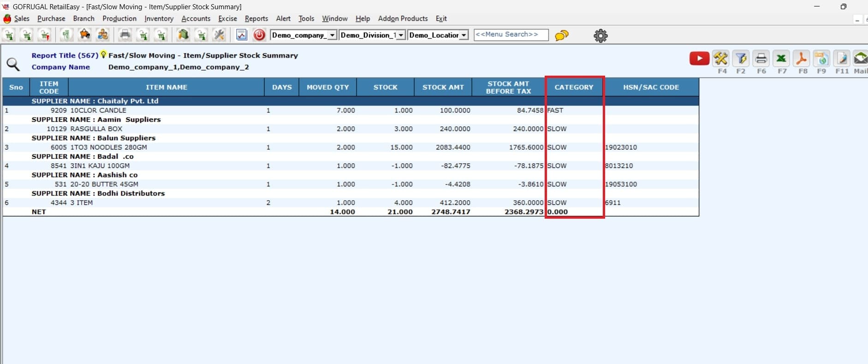The image size is (868, 364).
Task: Click the magnifying glass search icon
Action: pos(13,65)
